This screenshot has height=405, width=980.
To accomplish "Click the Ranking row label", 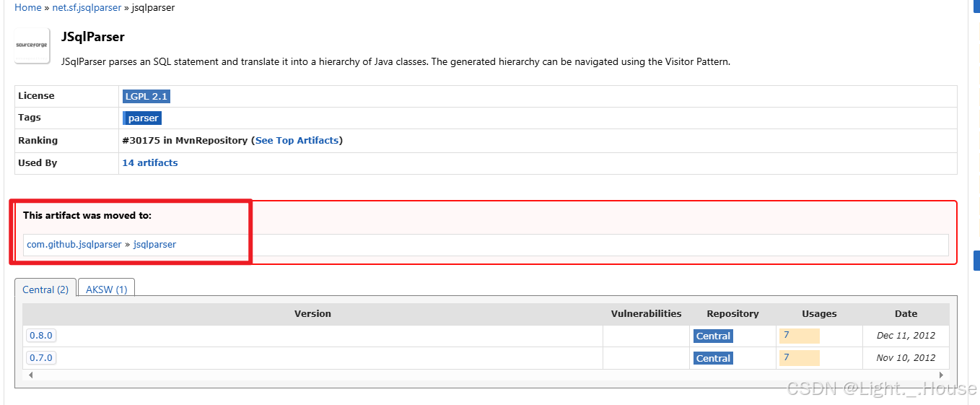I will point(38,140).
